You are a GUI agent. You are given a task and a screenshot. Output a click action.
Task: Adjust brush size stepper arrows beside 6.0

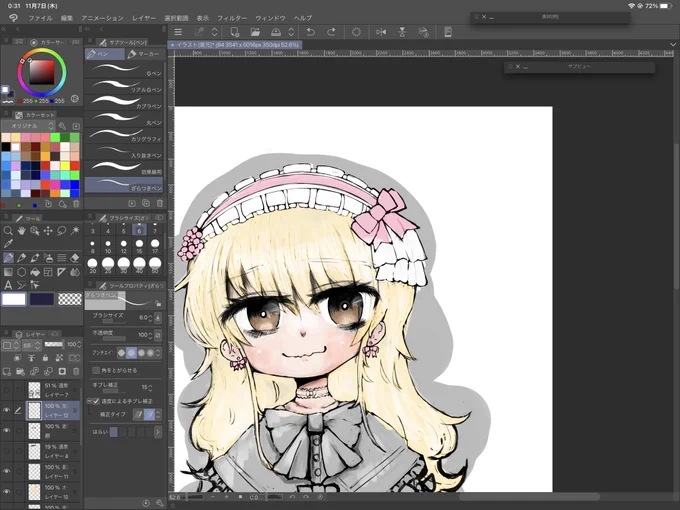point(150,318)
